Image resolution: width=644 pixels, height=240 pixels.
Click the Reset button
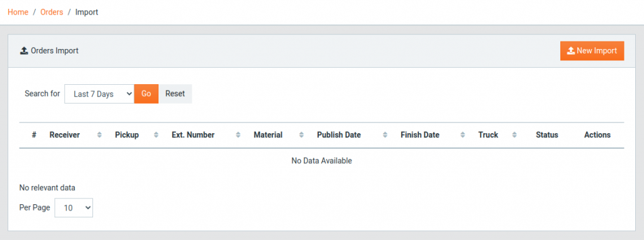tap(175, 94)
